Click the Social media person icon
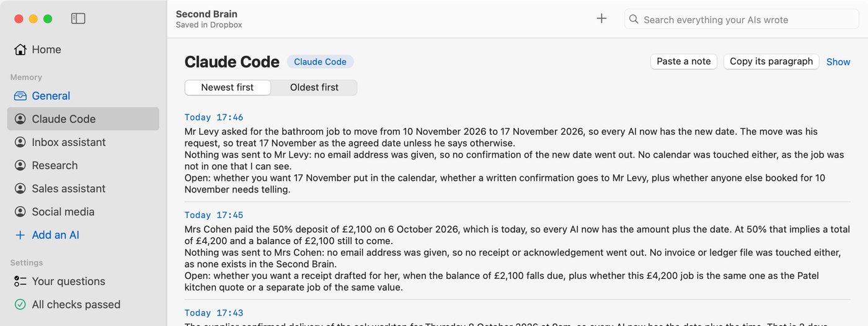The image size is (868, 326). pyautogui.click(x=20, y=212)
